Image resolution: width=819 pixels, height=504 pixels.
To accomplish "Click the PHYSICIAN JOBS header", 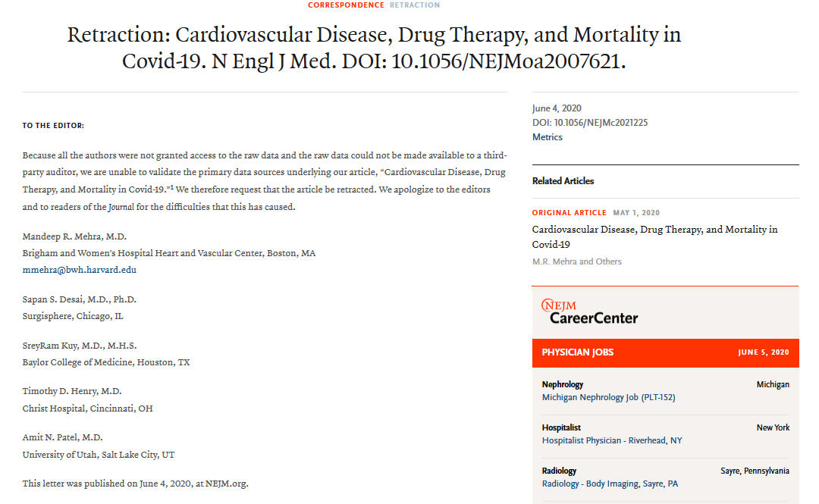I will coord(578,352).
